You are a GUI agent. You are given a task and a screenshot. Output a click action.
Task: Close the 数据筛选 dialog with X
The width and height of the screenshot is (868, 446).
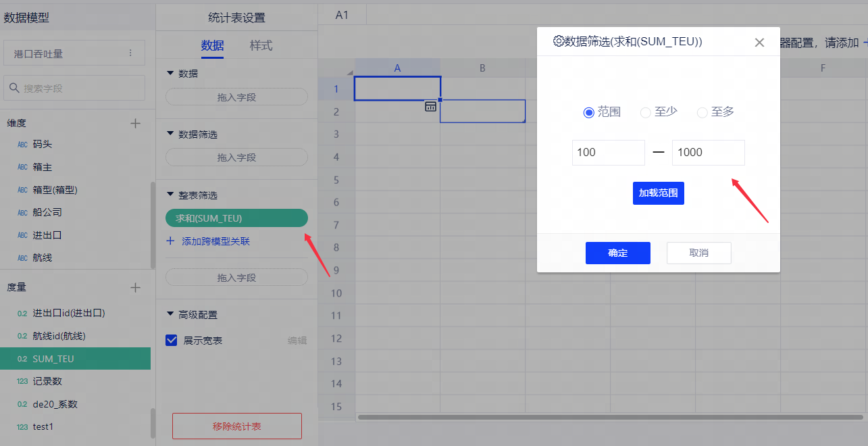click(x=759, y=43)
